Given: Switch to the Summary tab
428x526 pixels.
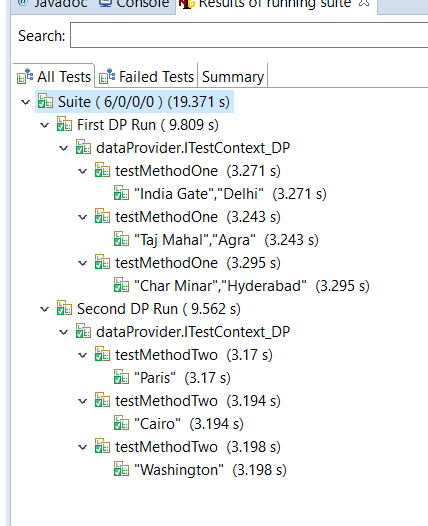Looking at the screenshot, I should pyautogui.click(x=233, y=77).
